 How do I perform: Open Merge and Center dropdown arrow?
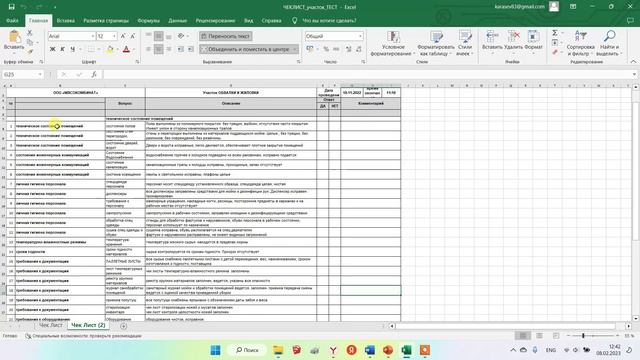point(295,49)
